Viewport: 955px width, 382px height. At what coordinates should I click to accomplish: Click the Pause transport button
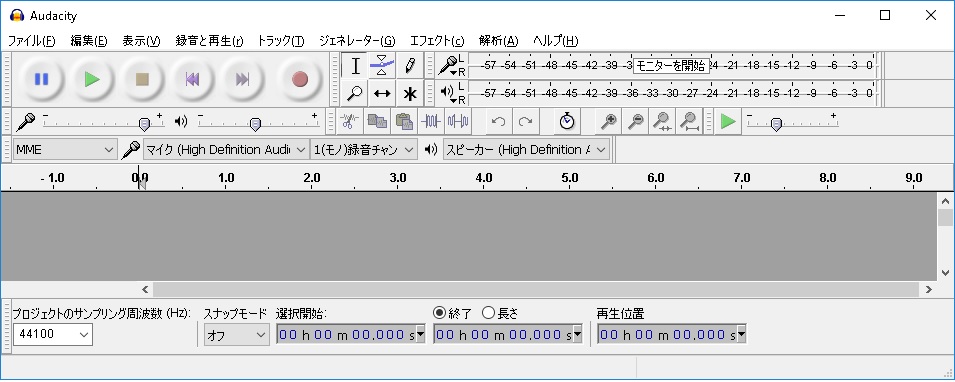(41, 79)
